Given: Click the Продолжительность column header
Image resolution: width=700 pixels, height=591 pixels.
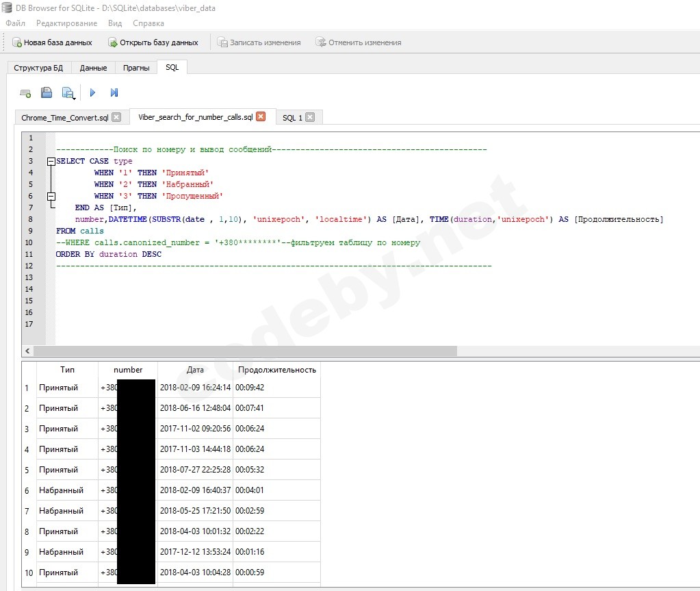Looking at the screenshot, I should [x=277, y=370].
